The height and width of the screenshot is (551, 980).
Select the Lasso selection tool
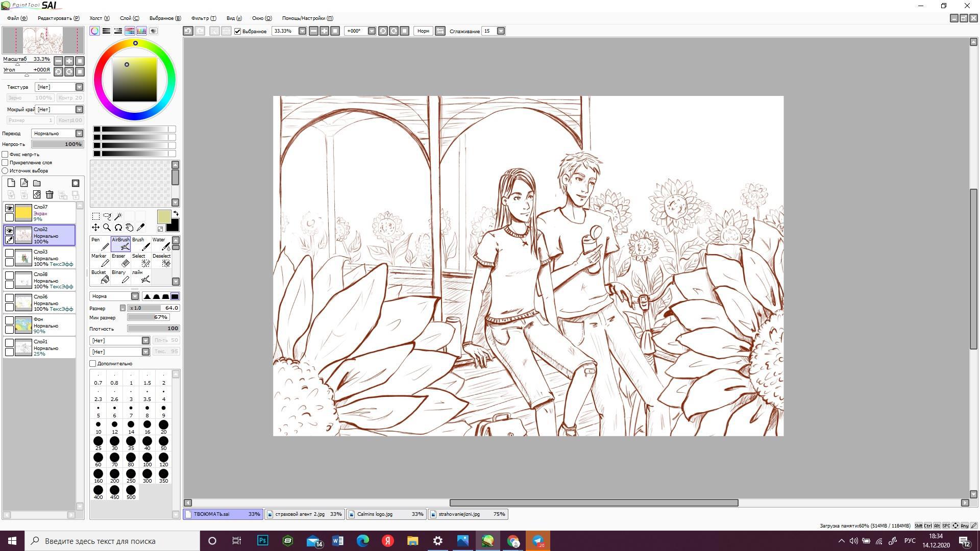[107, 216]
